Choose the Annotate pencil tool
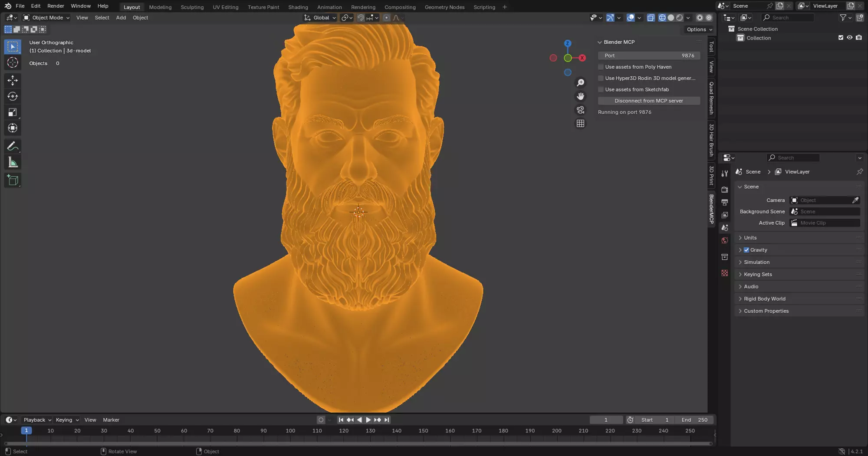 [13, 146]
